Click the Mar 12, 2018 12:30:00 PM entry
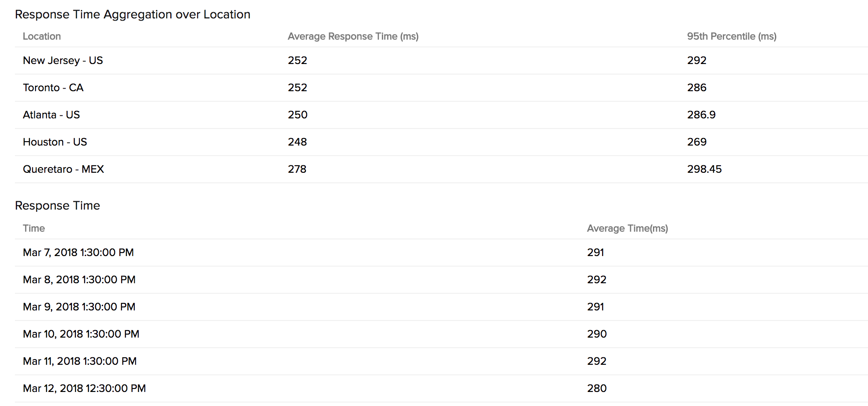This screenshot has width=868, height=406. (84, 388)
